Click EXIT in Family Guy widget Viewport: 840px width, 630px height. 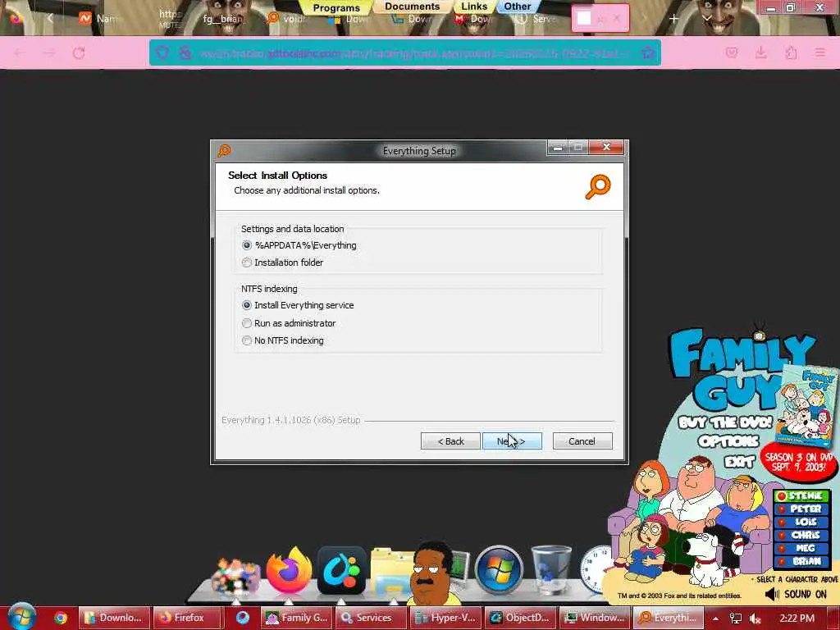(739, 462)
